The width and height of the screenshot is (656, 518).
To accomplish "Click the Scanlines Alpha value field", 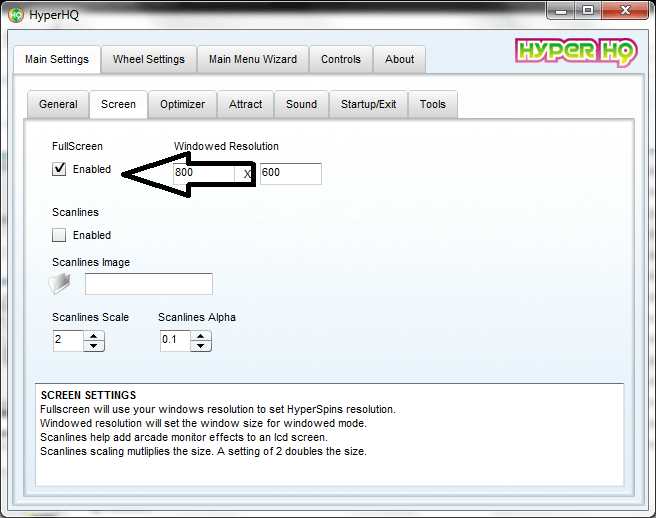I will click(x=175, y=341).
